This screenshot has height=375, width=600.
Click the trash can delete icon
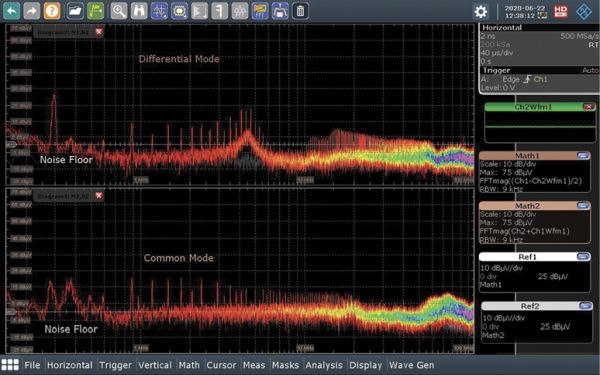pos(300,11)
